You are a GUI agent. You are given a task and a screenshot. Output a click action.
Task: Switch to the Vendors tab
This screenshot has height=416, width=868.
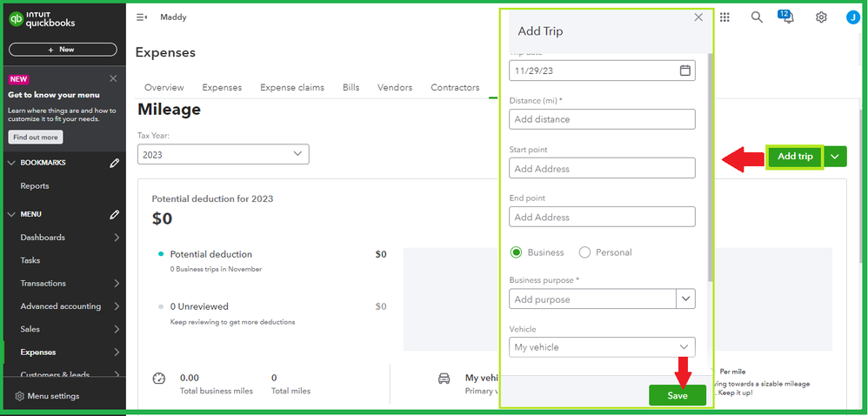tap(395, 88)
